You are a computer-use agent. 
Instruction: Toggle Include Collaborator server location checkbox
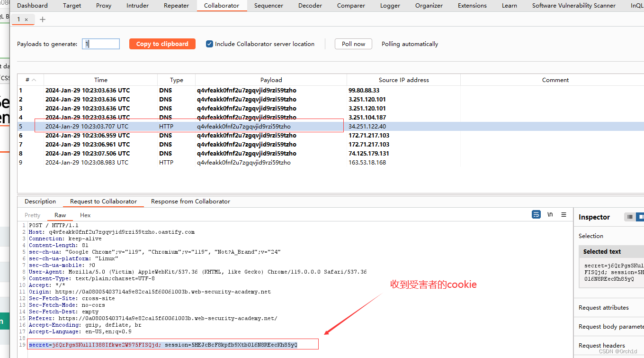click(209, 44)
